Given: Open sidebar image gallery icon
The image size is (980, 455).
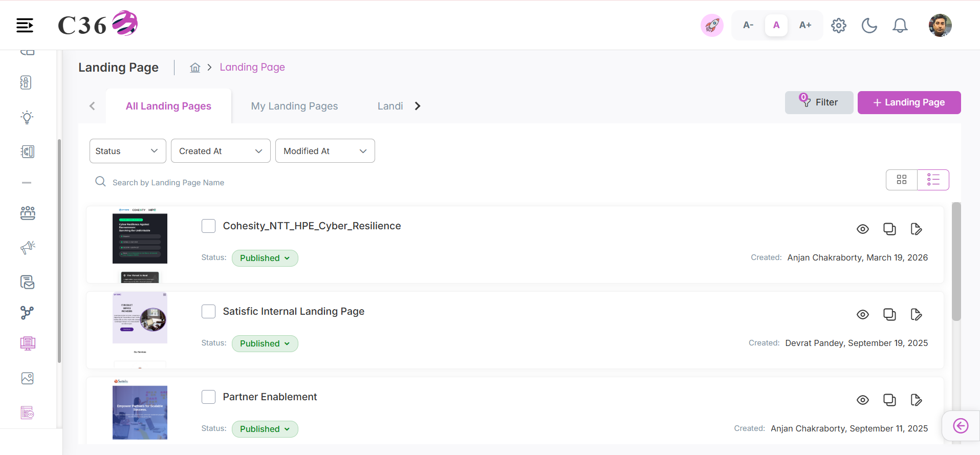Looking at the screenshot, I should pos(27,378).
